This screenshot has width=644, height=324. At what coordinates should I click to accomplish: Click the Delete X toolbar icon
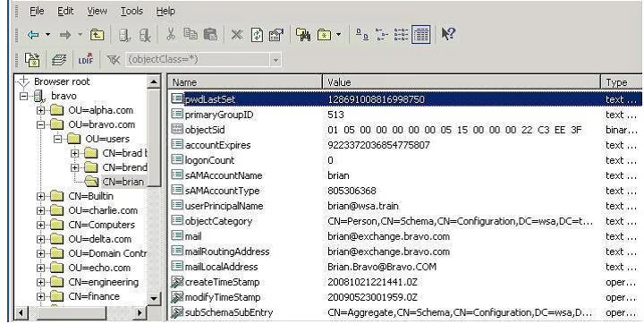236,35
